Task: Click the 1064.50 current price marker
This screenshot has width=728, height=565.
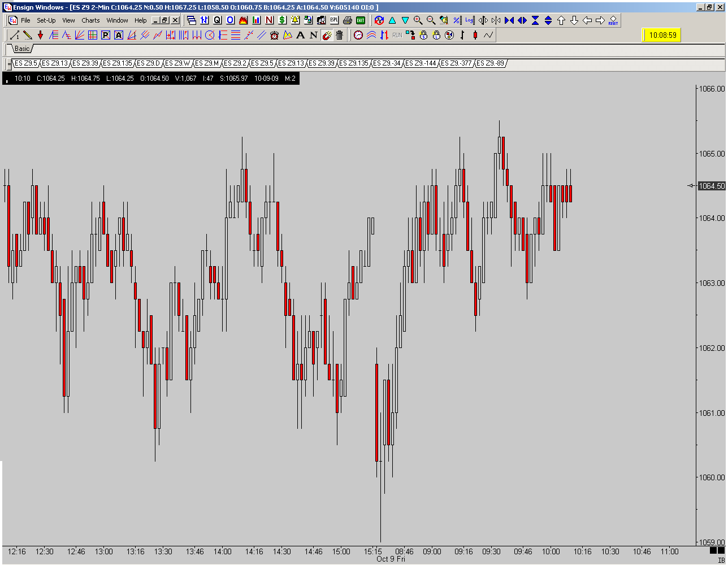Action: [x=712, y=186]
